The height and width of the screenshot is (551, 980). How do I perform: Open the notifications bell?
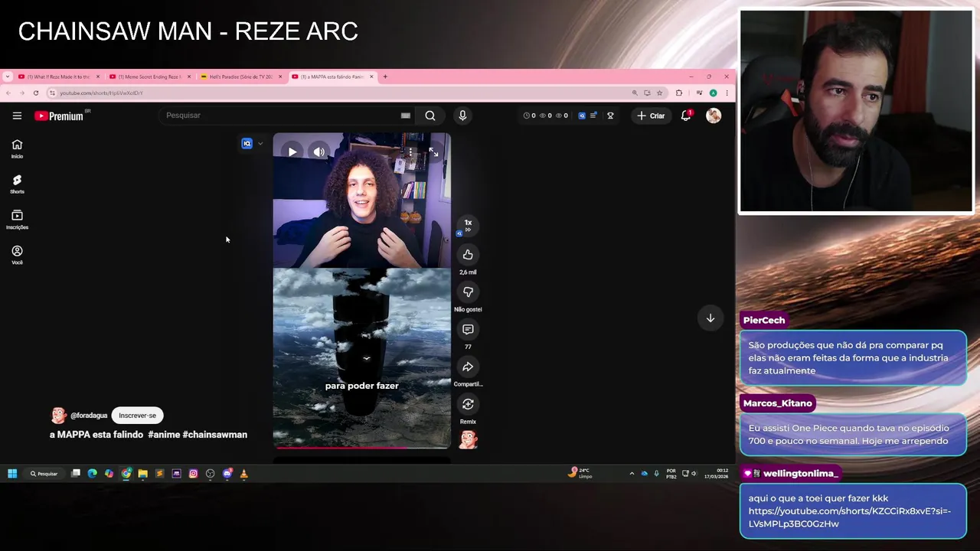686,116
